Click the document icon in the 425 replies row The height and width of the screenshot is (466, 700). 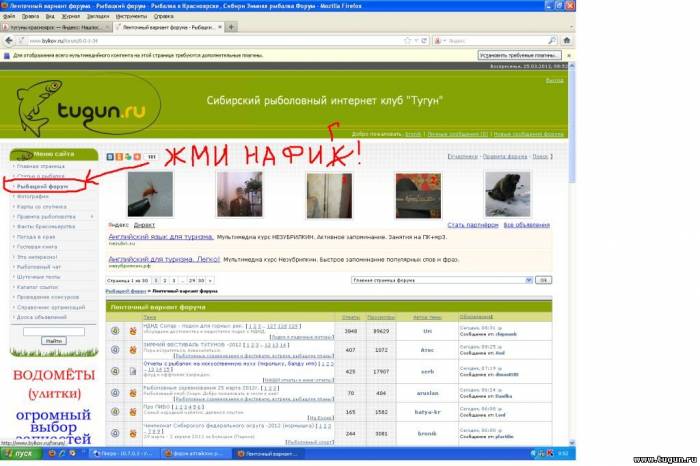[x=133, y=371]
